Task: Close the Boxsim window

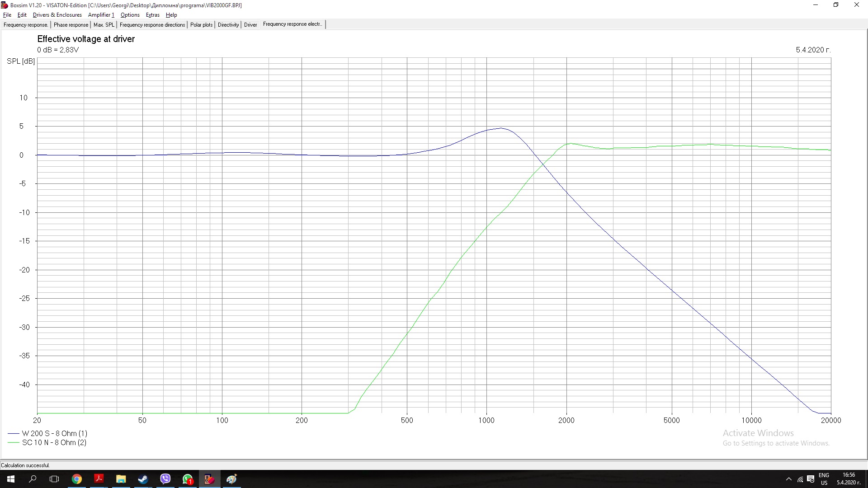Action: tap(857, 5)
